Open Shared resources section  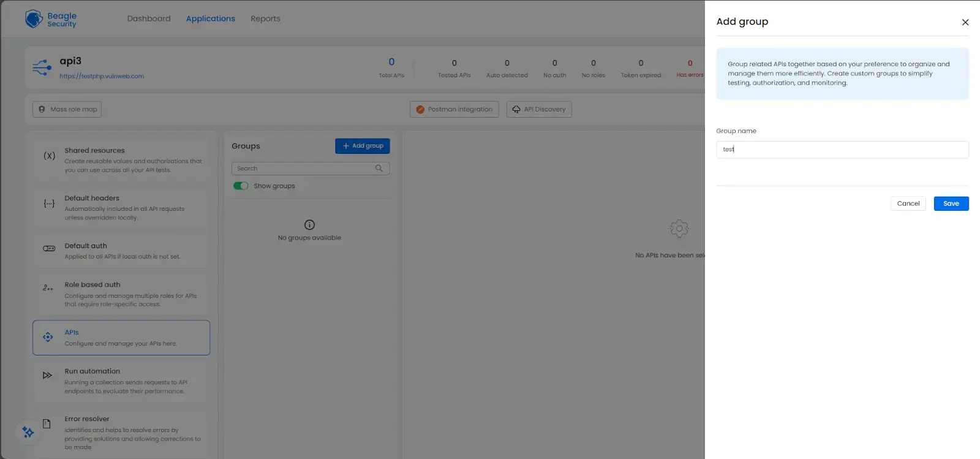click(121, 159)
